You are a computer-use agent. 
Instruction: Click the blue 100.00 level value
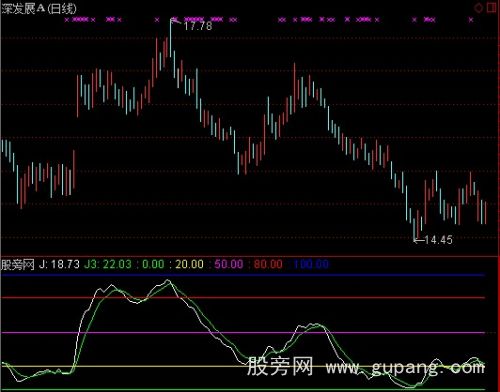tap(311, 264)
